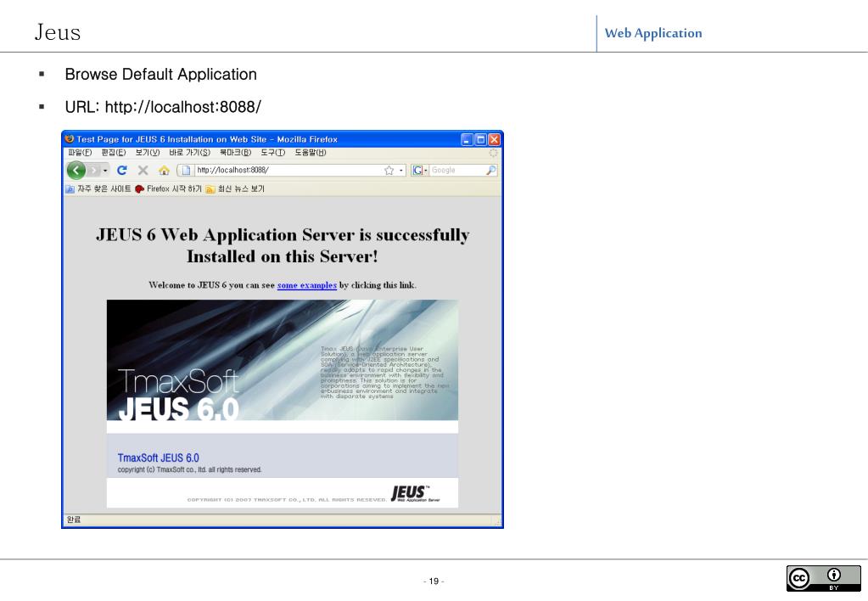Click the window resize grip in status bar
Viewport: 868px width, 601px height.
(x=498, y=520)
